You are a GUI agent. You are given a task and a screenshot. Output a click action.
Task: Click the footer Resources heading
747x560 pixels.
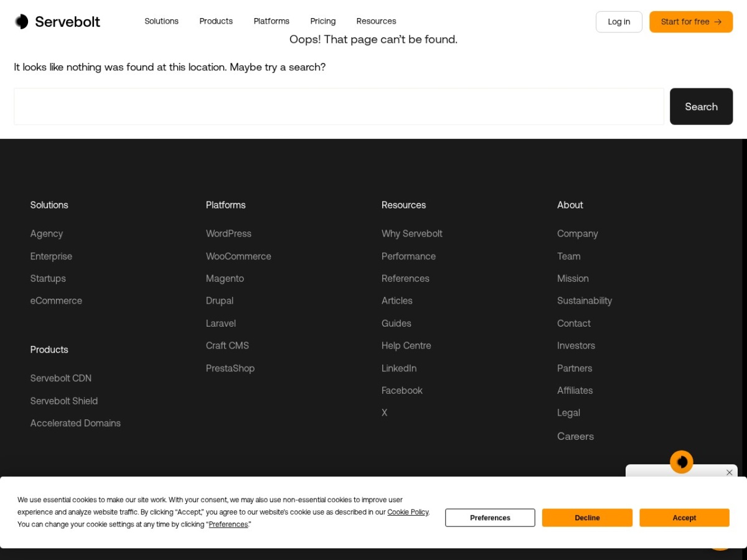403,205
